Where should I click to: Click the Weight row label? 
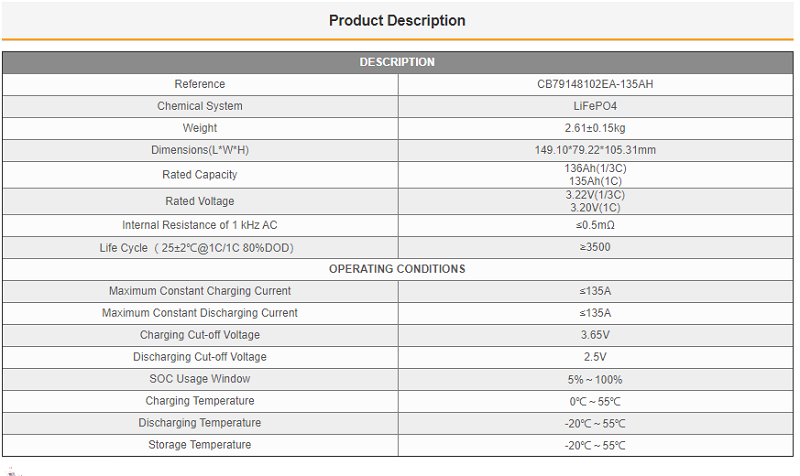[x=199, y=128]
